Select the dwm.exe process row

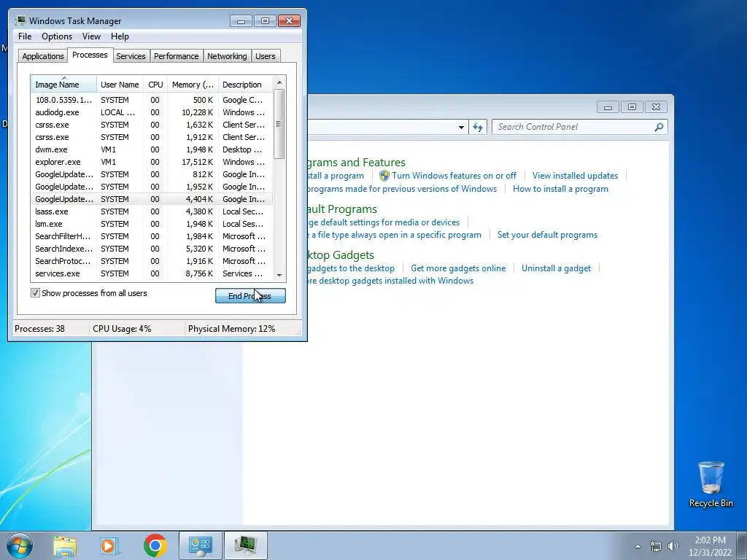[x=152, y=149]
